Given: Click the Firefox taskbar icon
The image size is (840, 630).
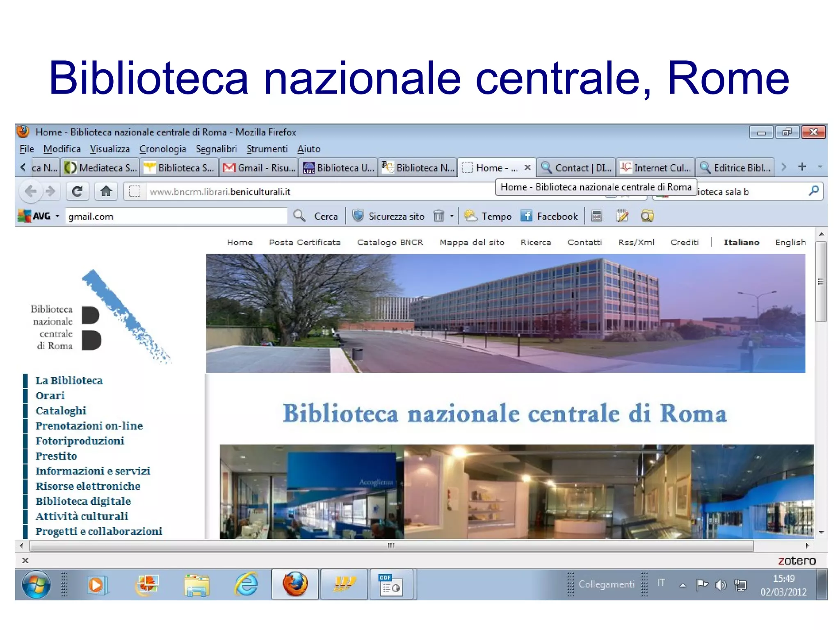Looking at the screenshot, I should 295,584.
